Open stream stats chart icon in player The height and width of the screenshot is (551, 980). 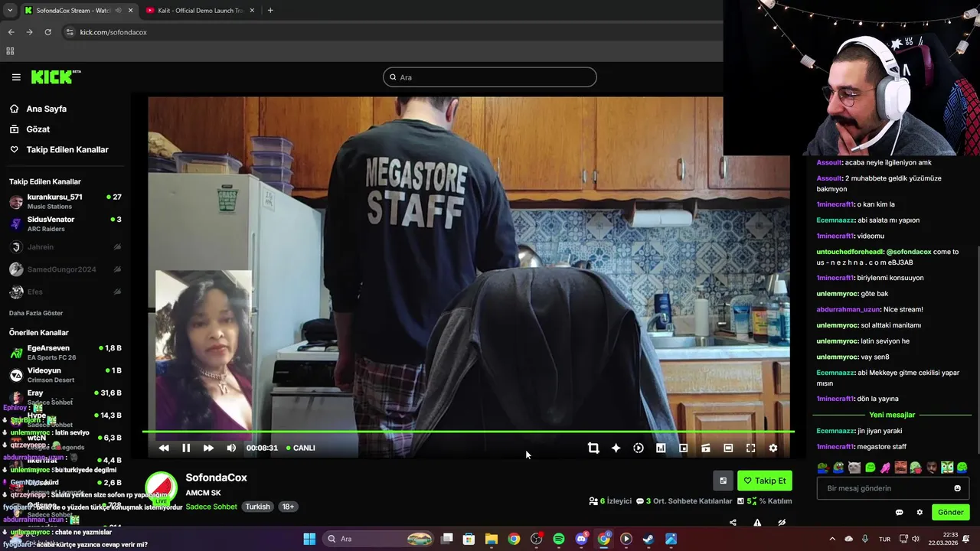point(661,448)
